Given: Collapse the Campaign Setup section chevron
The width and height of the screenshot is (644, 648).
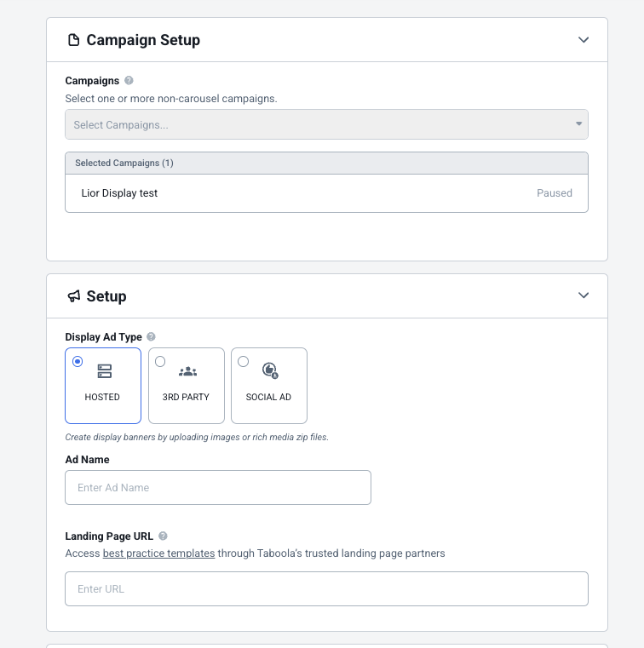Looking at the screenshot, I should [x=584, y=40].
